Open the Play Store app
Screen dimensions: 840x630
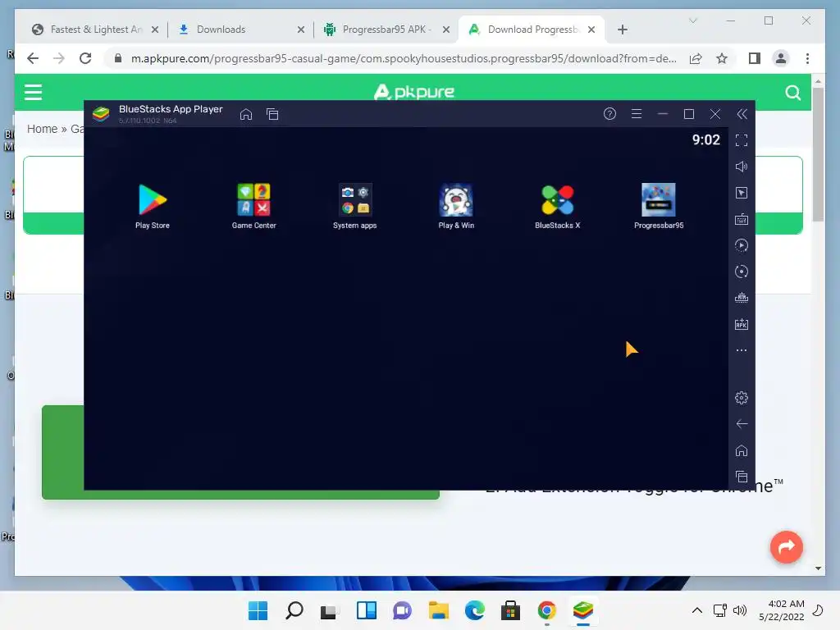coord(152,206)
